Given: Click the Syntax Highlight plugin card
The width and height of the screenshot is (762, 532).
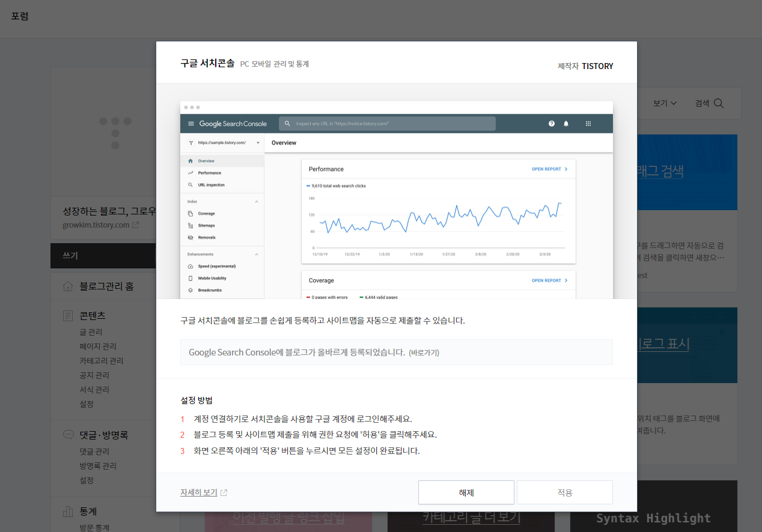Looking at the screenshot, I should [653, 506].
